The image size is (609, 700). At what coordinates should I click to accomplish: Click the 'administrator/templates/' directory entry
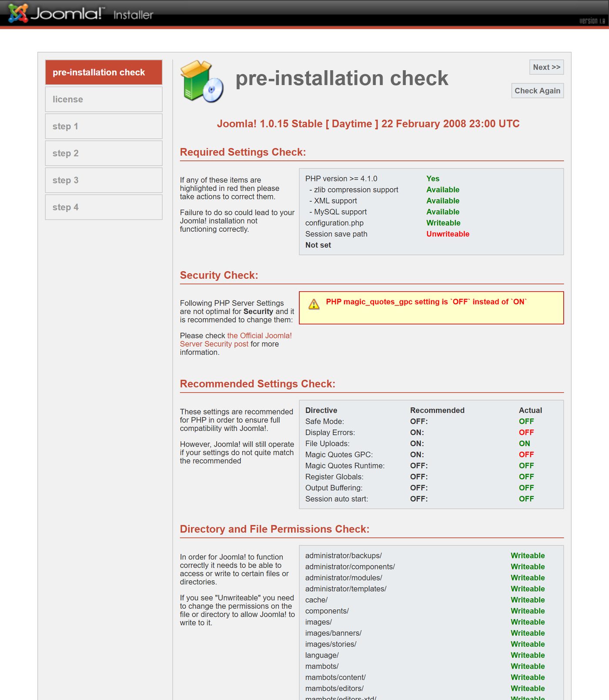tap(346, 589)
